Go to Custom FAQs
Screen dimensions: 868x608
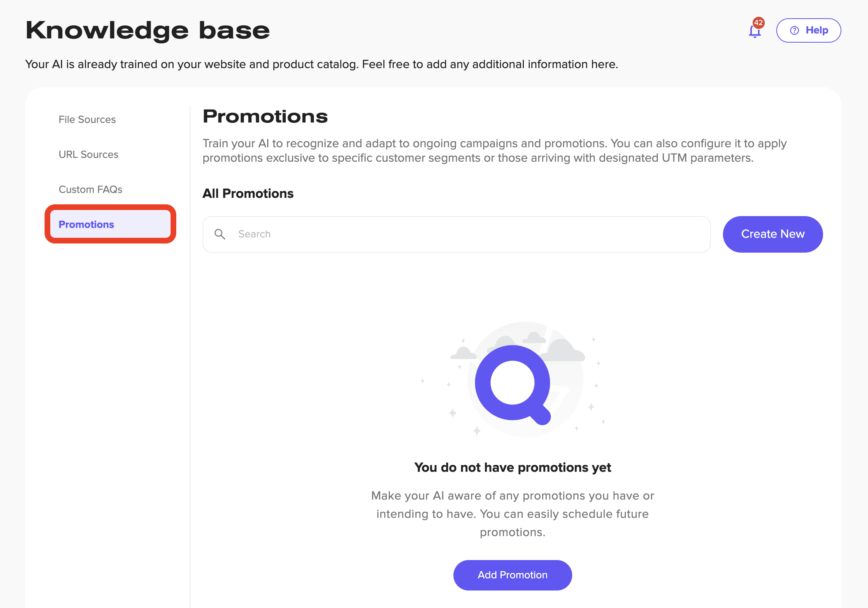[90, 189]
